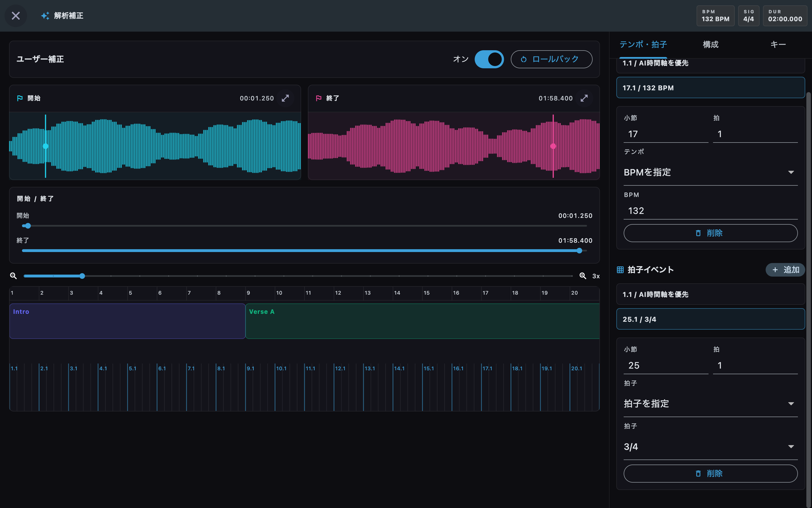Viewport: 812px width, 508px height.
Task: Open the 拍子を指定 dropdown
Action: (710, 404)
